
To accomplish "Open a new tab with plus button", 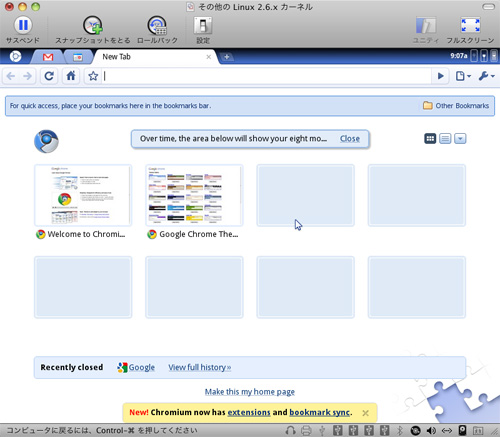I will click(x=227, y=57).
